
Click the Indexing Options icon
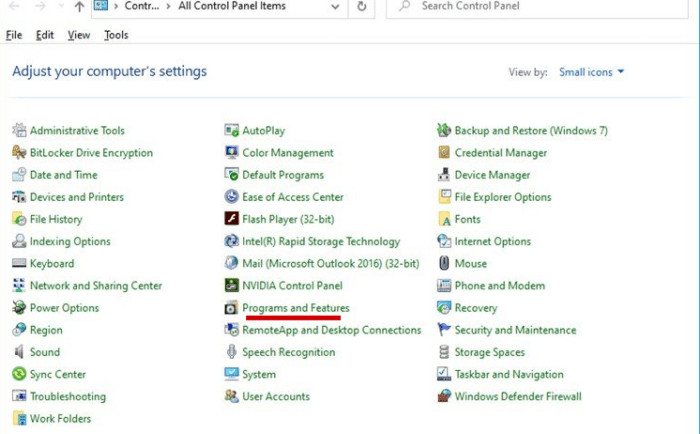click(19, 241)
